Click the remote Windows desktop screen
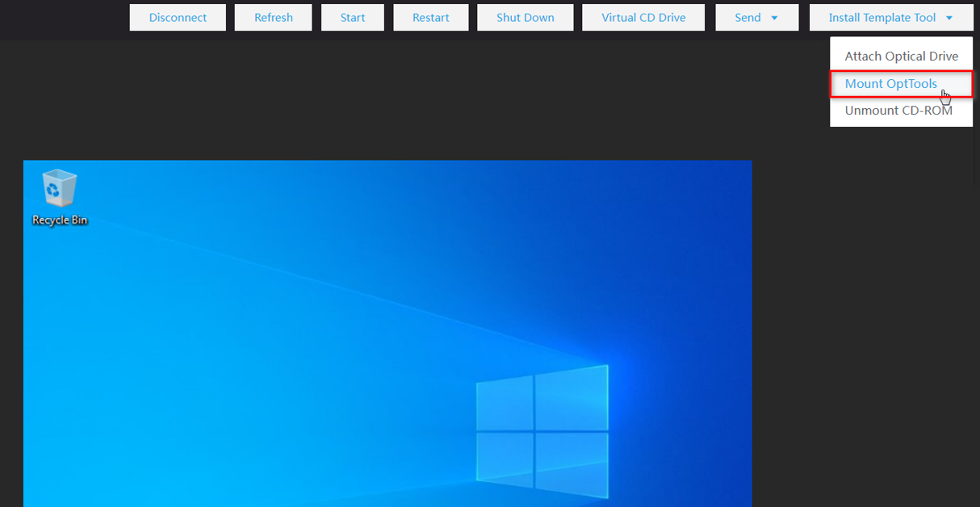 click(387, 333)
